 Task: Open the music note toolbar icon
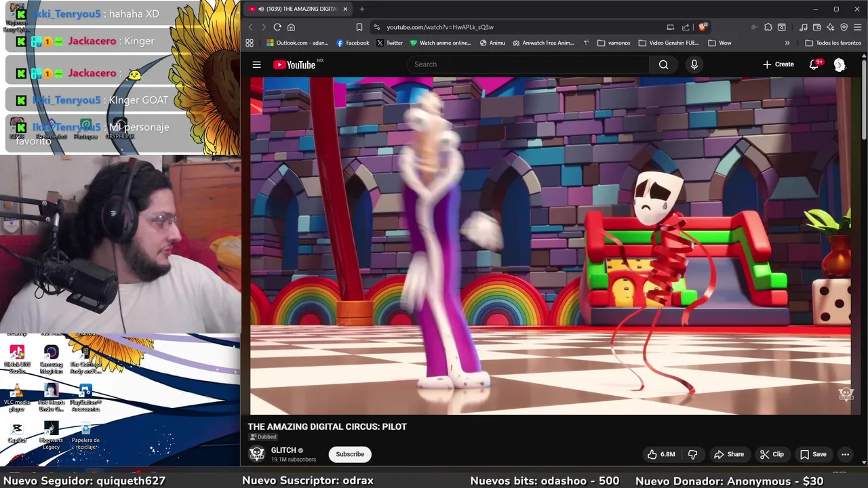coord(804,27)
